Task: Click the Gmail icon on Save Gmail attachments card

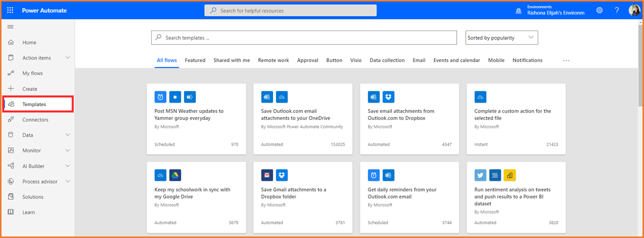Action: 267,175
